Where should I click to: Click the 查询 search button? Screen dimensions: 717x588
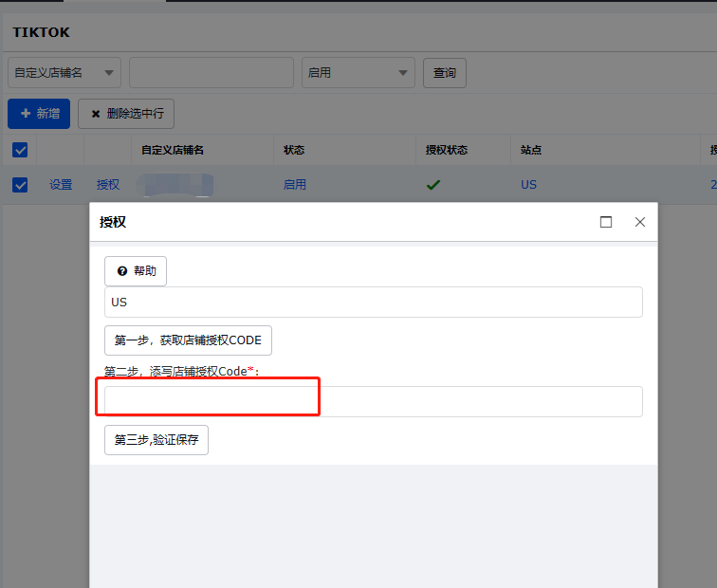click(445, 73)
